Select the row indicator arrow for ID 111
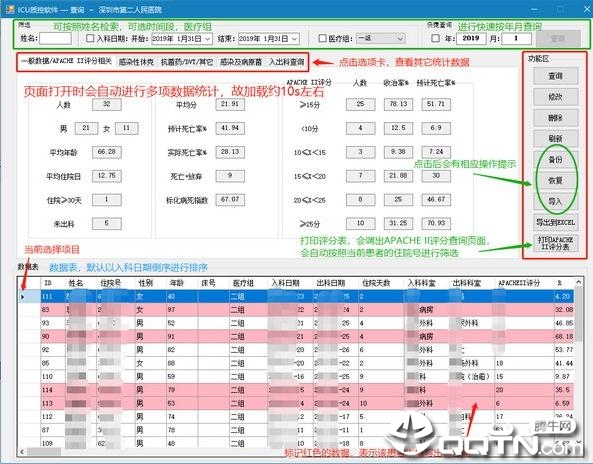Image resolution: width=593 pixels, height=464 pixels. (23, 297)
